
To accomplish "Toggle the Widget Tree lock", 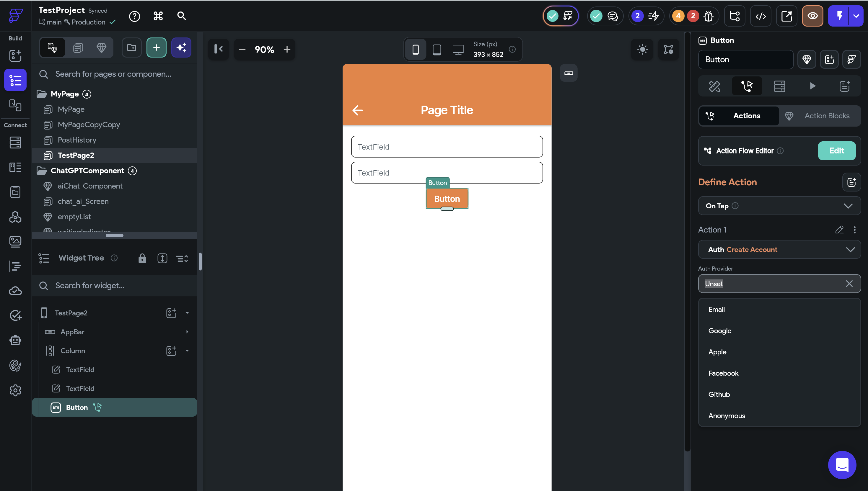I will coord(142,258).
